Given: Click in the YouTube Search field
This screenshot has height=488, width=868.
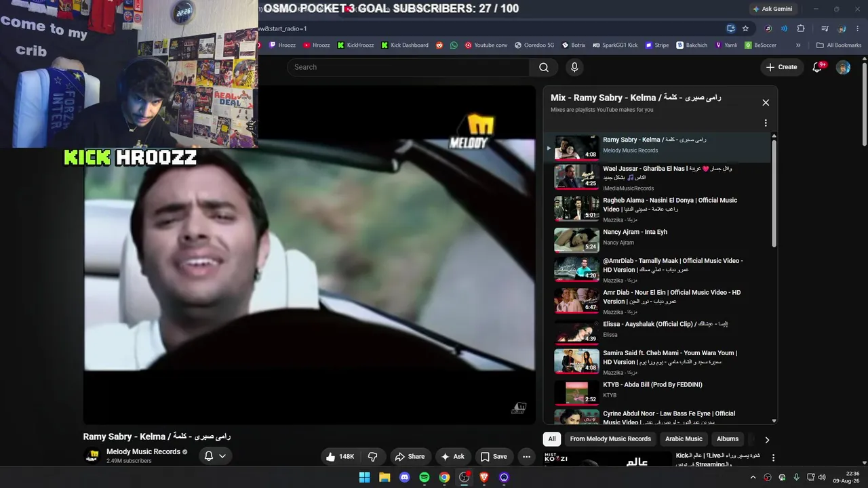Looking at the screenshot, I should 408,67.
